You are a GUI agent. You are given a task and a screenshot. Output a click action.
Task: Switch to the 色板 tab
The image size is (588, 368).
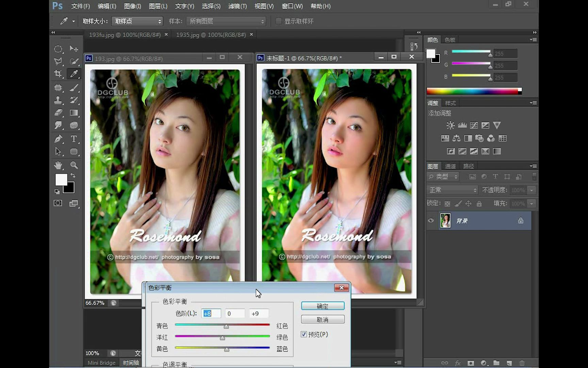coord(450,40)
